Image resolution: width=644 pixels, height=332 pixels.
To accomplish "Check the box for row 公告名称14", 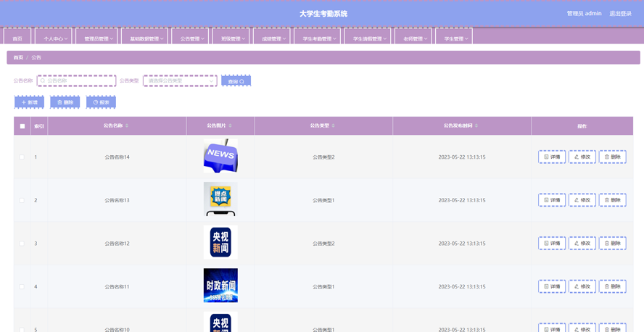I will coord(22,157).
